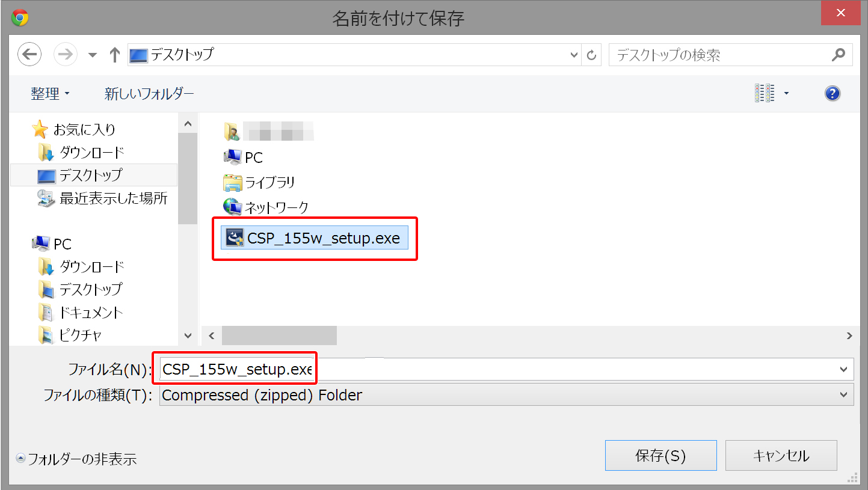Open the help question mark icon

(x=833, y=93)
